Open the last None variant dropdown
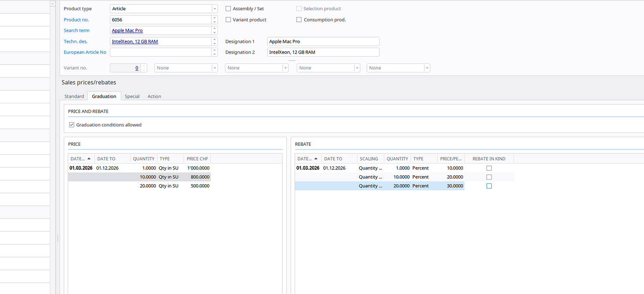644x294 pixels. (x=426, y=68)
